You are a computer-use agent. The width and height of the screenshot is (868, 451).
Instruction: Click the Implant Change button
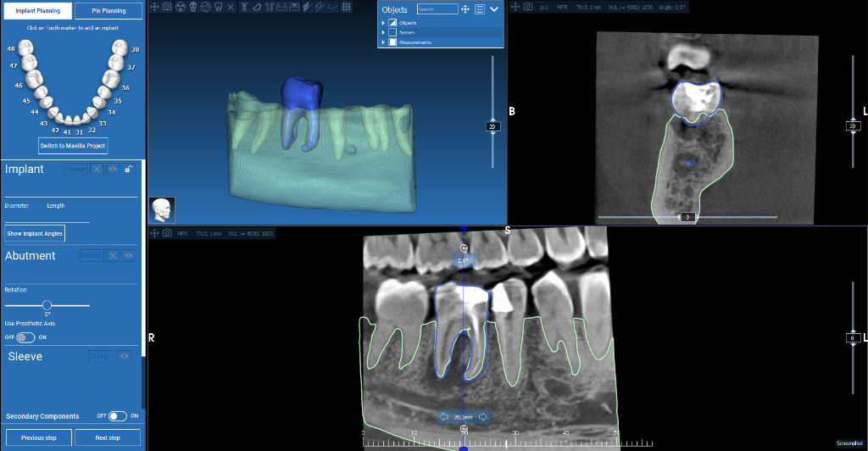[x=75, y=169]
